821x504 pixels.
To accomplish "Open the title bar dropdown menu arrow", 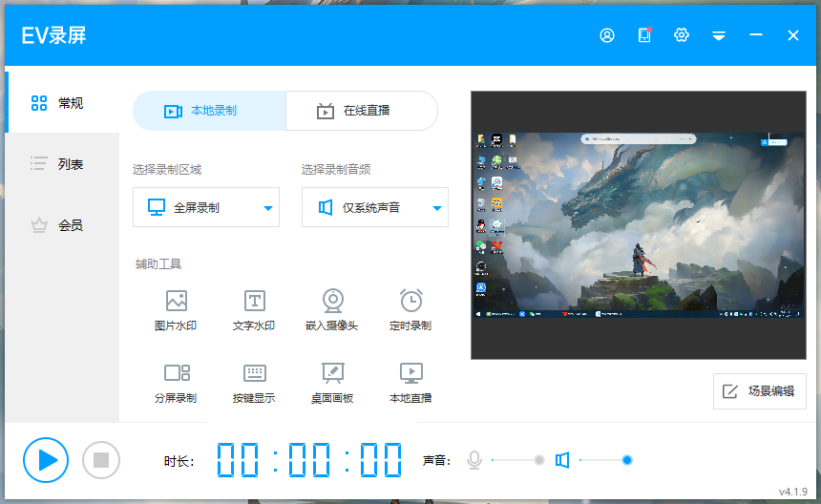I will 718,35.
